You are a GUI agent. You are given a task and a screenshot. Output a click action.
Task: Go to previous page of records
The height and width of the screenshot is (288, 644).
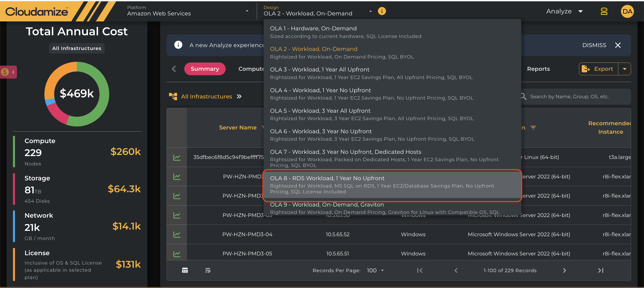(x=456, y=270)
